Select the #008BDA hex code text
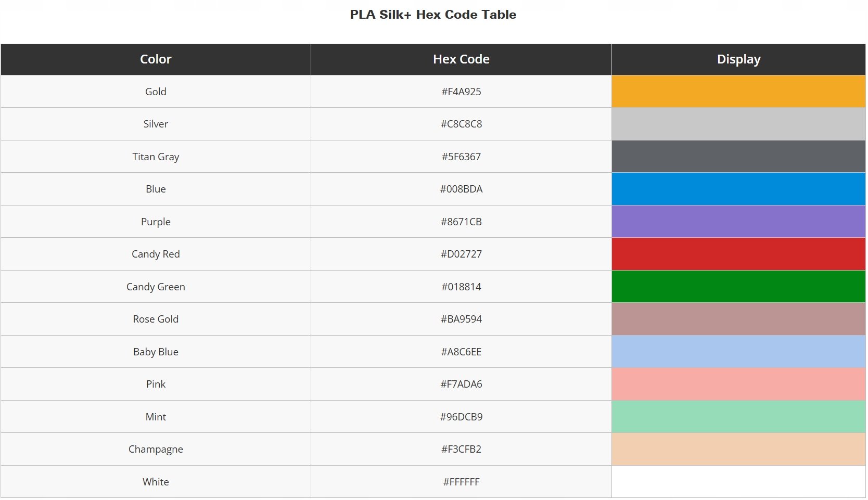The width and height of the screenshot is (868, 500). (461, 189)
